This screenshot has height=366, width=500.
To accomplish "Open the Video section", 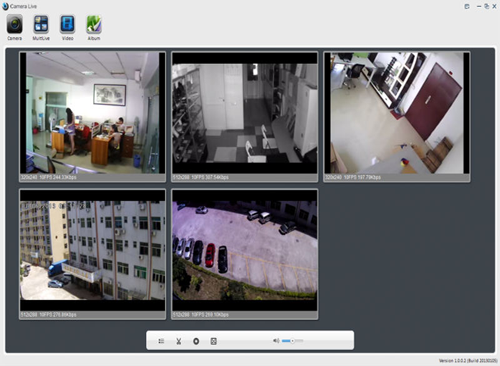I will (67, 24).
